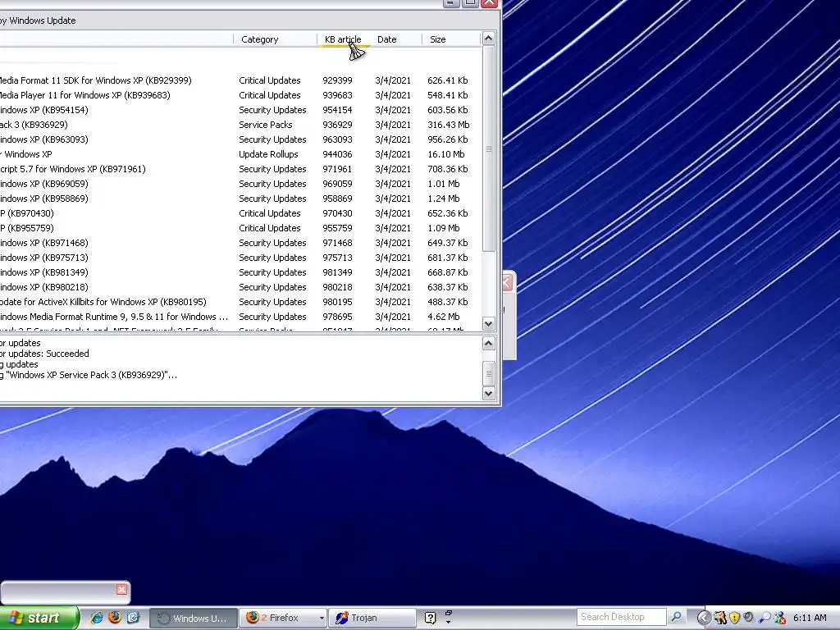The height and width of the screenshot is (630, 840).
Task: Click KB article number 980218
Action: click(337, 287)
